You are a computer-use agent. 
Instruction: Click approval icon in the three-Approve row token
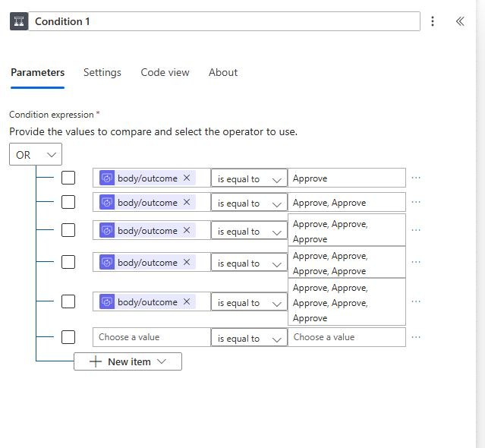107,231
